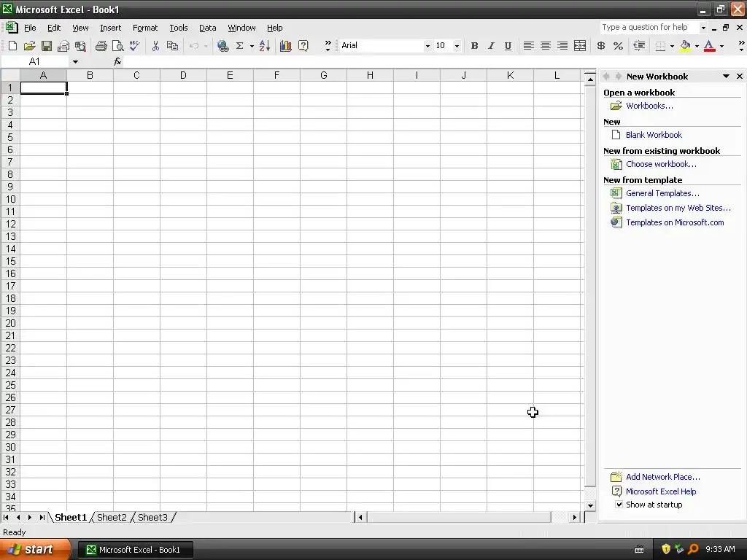Toggle Center alignment
This screenshot has height=560, width=747.
click(x=546, y=46)
